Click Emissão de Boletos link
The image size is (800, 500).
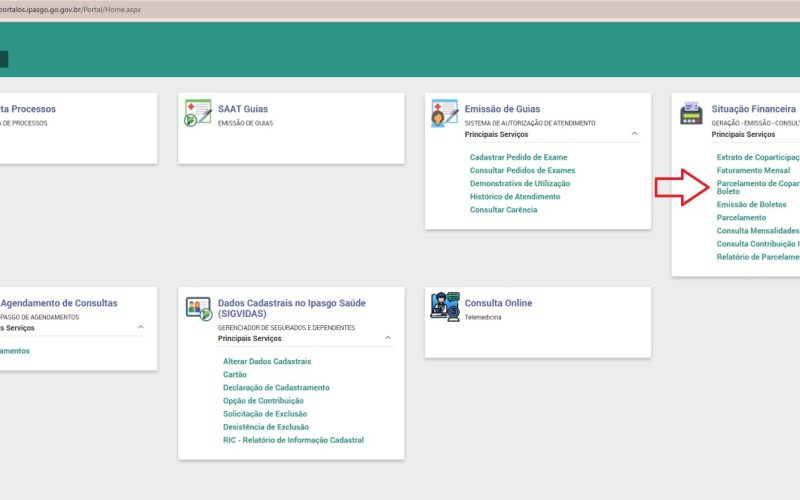751,205
